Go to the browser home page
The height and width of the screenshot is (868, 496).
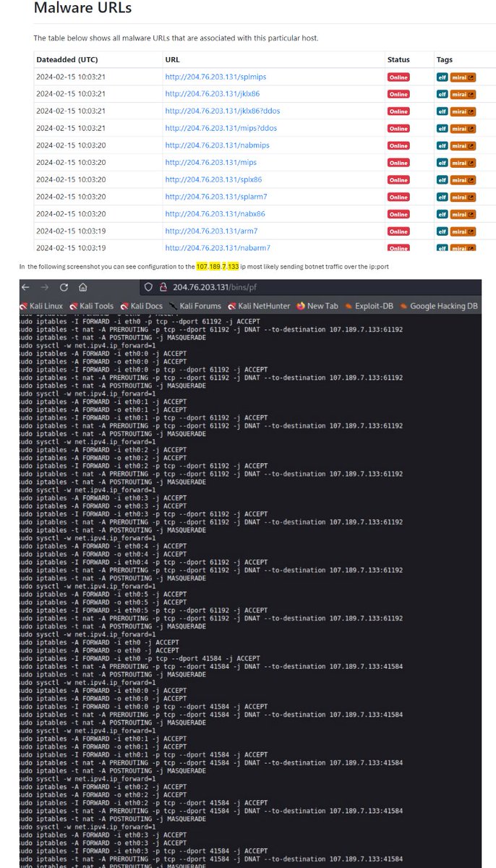(83, 287)
